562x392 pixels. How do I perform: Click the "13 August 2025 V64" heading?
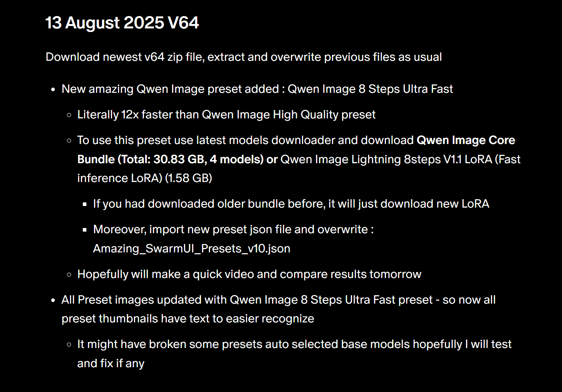[x=122, y=23]
